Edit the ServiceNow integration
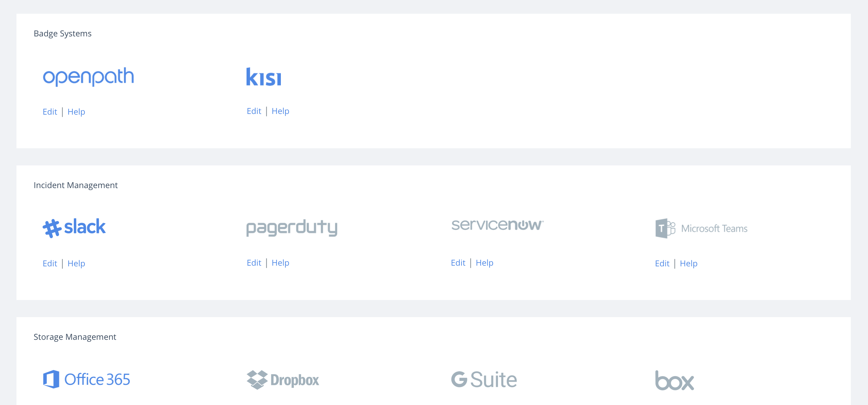The height and width of the screenshot is (405, 868). coord(458,263)
